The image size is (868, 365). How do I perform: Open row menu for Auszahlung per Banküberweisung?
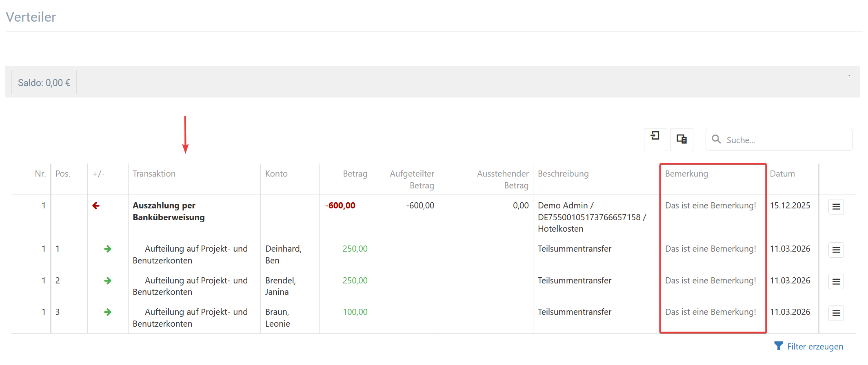pyautogui.click(x=836, y=207)
